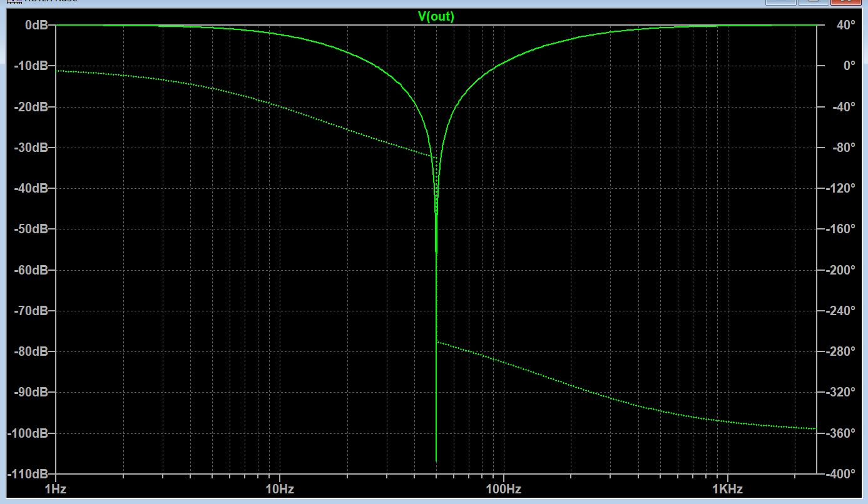Click the plot window title bar text

click(50, 2)
